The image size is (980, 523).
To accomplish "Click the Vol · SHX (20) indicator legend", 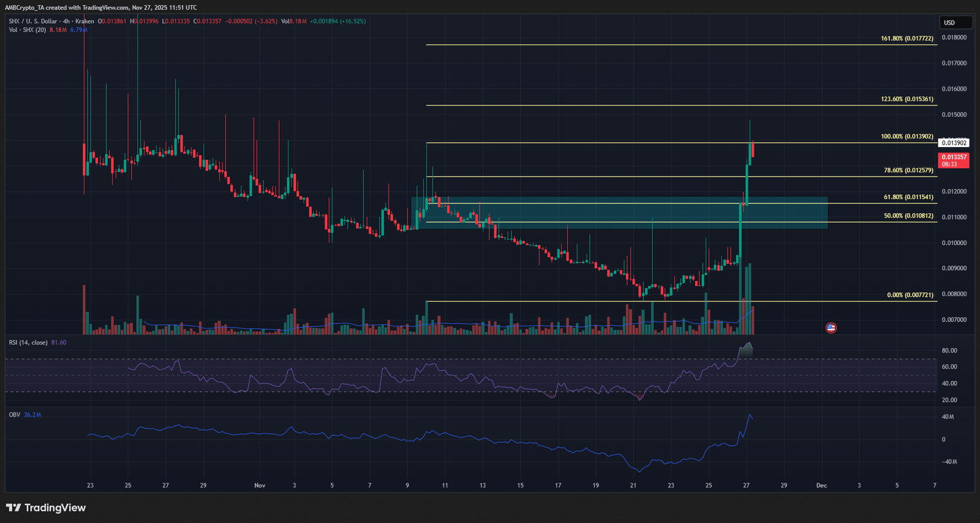I will [x=28, y=30].
